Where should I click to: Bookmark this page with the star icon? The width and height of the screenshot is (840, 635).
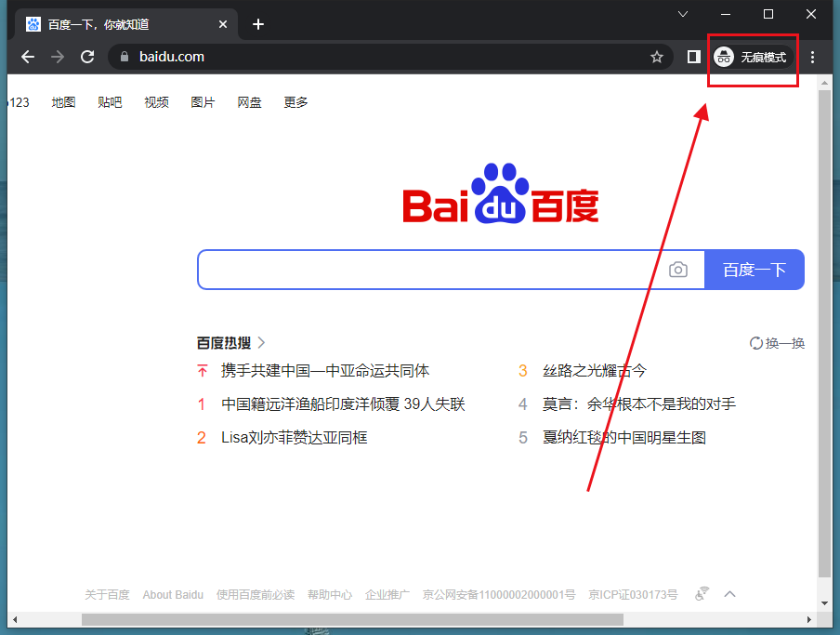point(657,57)
